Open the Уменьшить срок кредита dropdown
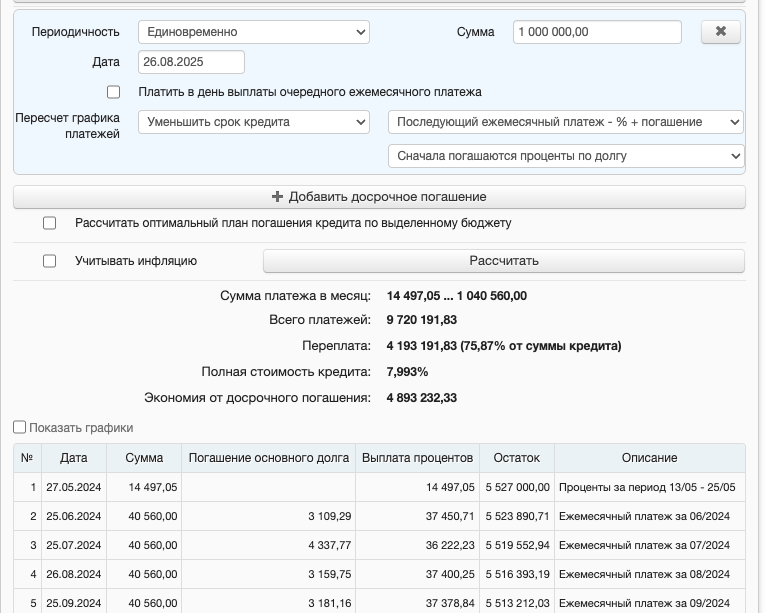Viewport: 777px width, 613px height. 254,122
